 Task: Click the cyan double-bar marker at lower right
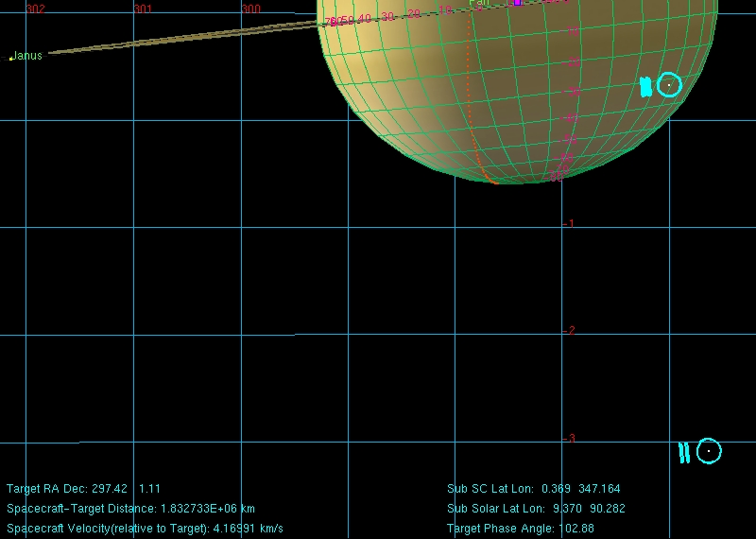coord(684,453)
